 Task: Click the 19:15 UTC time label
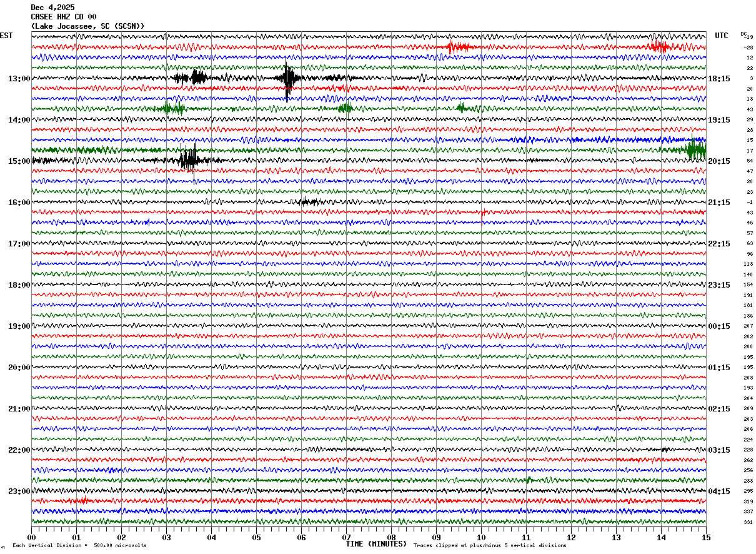pyautogui.click(x=719, y=120)
